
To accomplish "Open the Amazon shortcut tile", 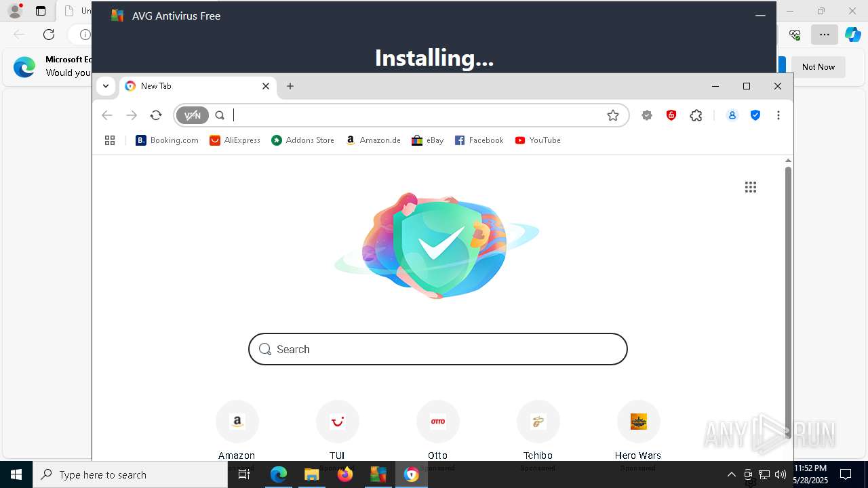I will [237, 430].
